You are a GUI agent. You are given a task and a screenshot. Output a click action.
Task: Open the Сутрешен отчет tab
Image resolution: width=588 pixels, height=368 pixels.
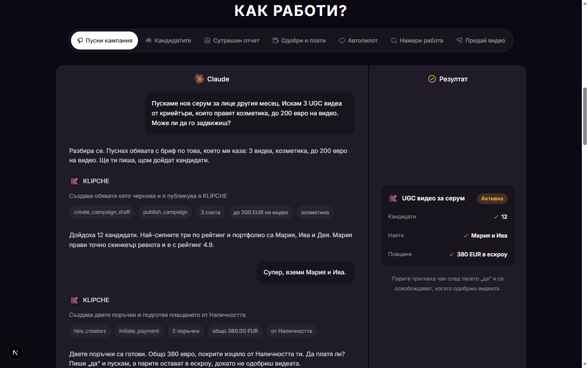tap(232, 40)
